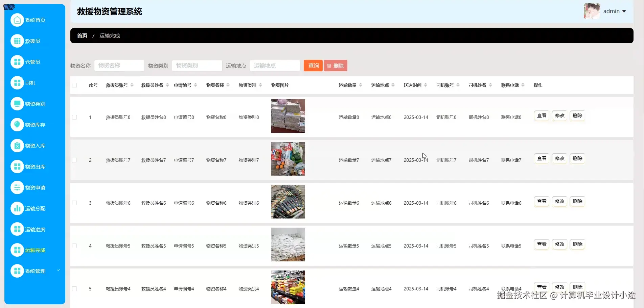Open the 物资名称7 thumbnail image
644x308 pixels.
288,159
